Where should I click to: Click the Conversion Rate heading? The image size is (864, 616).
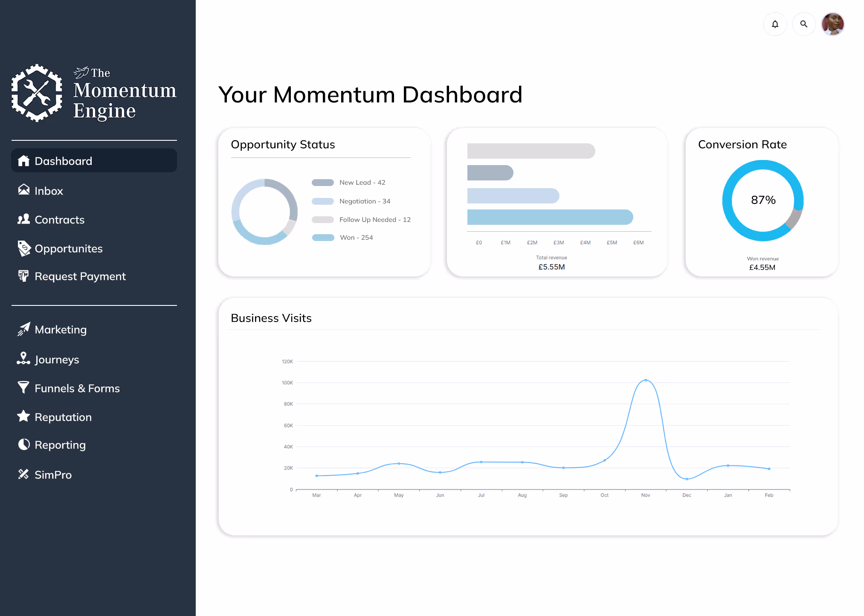tap(742, 145)
